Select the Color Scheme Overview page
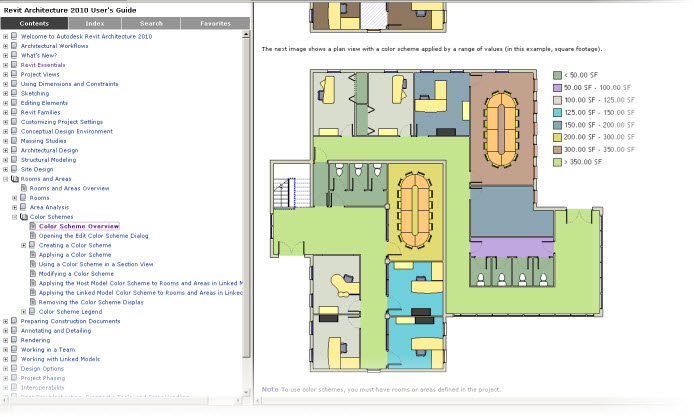This screenshot has height=417, width=694. pos(79,226)
